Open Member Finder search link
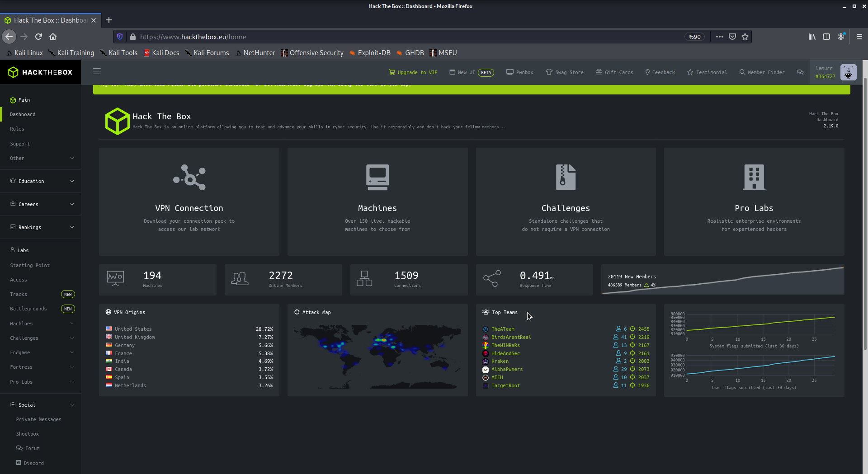Image resolution: width=868 pixels, height=474 pixels. click(762, 72)
